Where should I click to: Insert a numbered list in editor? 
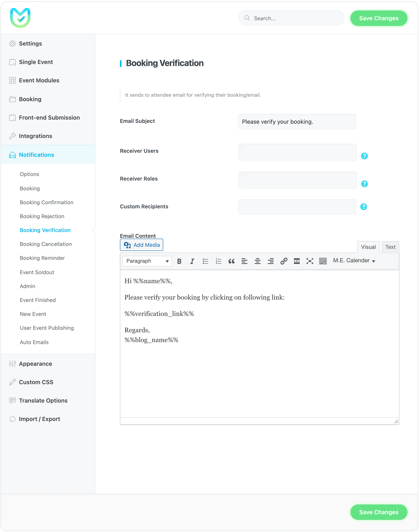click(x=218, y=261)
